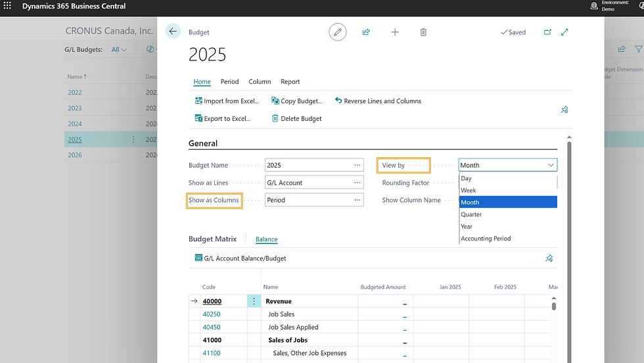Select Week in View by list

click(507, 190)
